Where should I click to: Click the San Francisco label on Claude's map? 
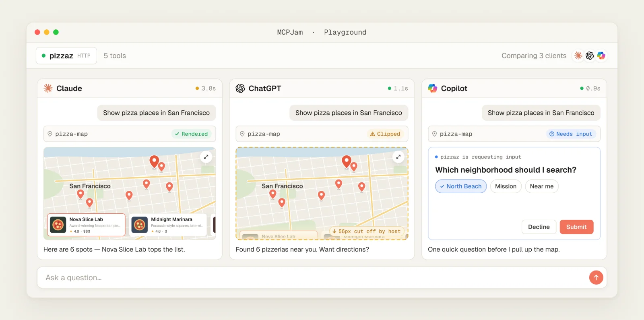[90, 186]
